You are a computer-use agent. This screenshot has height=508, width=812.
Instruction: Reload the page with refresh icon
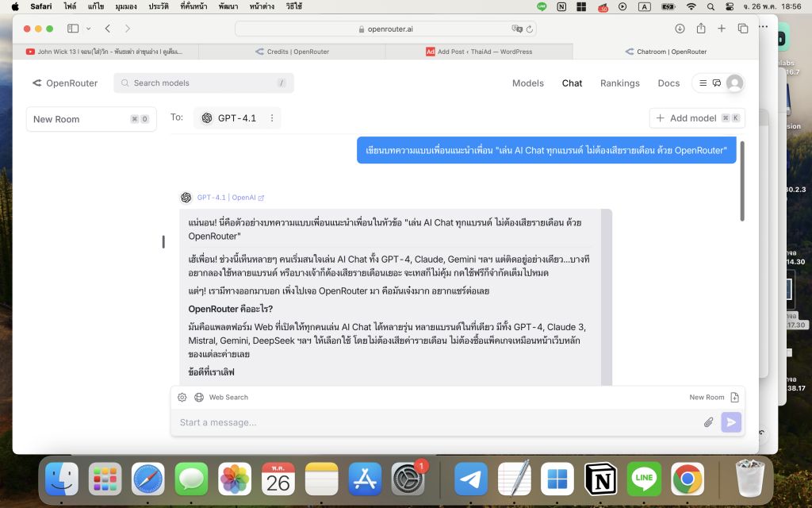tap(529, 29)
